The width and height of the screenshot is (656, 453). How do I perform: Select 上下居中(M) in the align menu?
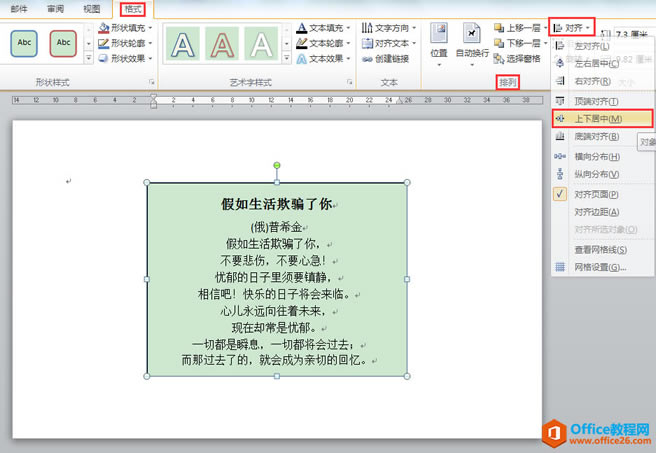click(x=602, y=119)
